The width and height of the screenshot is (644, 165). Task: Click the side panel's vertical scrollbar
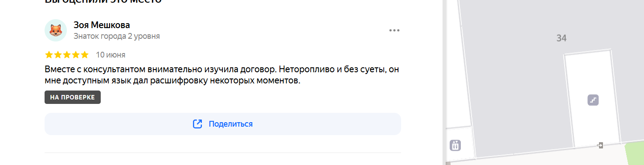tap(443, 82)
